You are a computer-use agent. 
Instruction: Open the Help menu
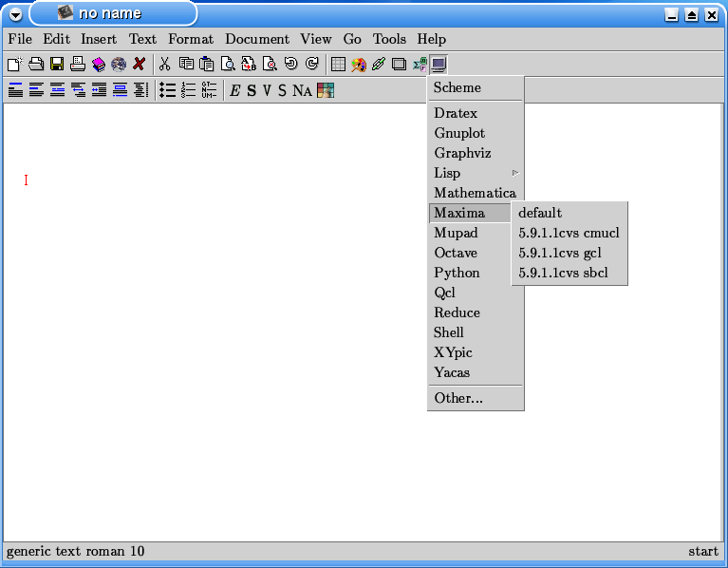431,39
